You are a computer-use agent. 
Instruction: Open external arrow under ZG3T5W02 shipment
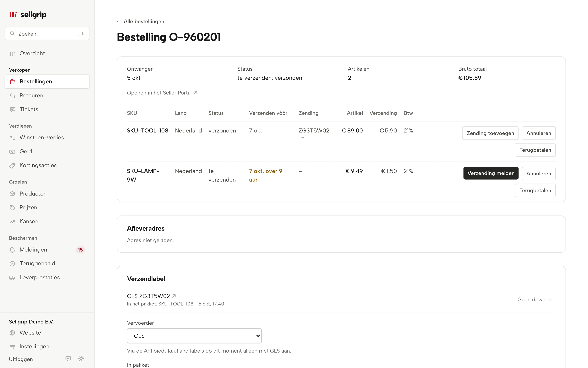pyautogui.click(x=303, y=139)
